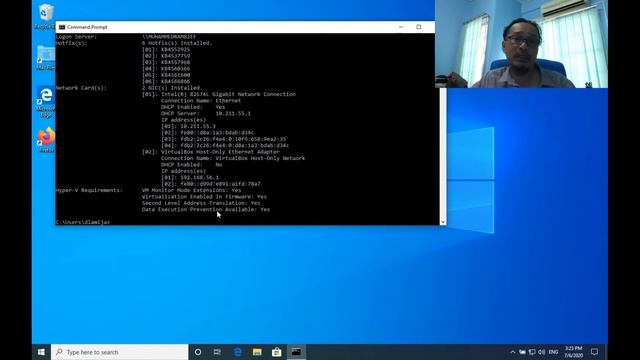Click the taskbar search box
The image size is (640, 360).
(120, 352)
